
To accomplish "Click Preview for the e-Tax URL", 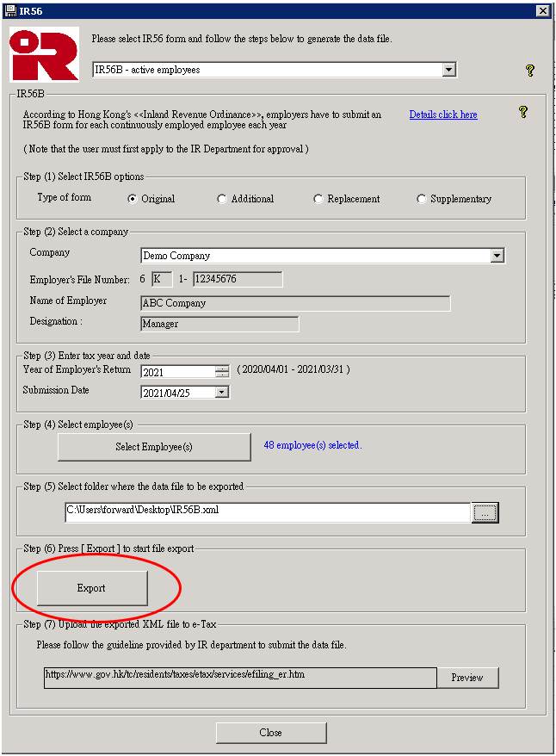I will coord(467,678).
